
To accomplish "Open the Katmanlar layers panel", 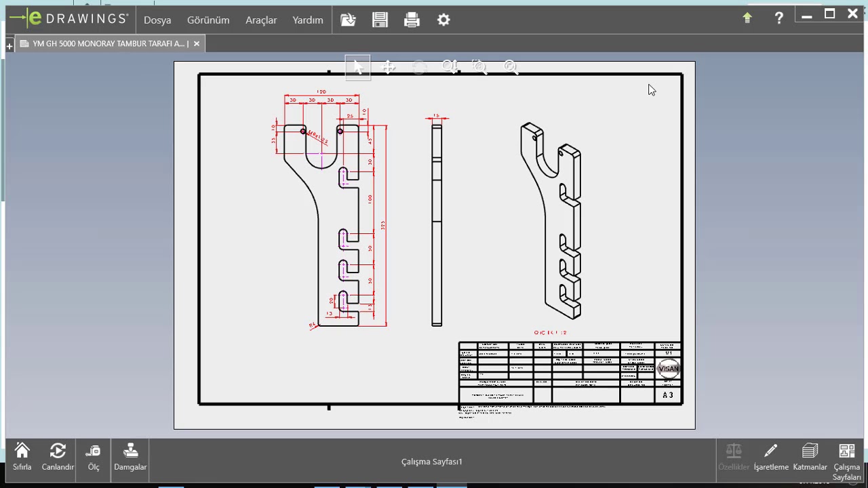I will (x=810, y=457).
